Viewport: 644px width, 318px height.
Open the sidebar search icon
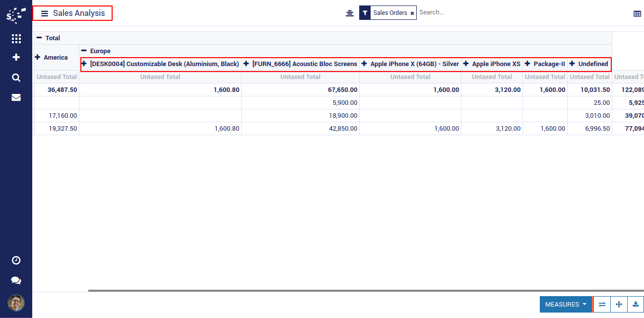[x=16, y=78]
